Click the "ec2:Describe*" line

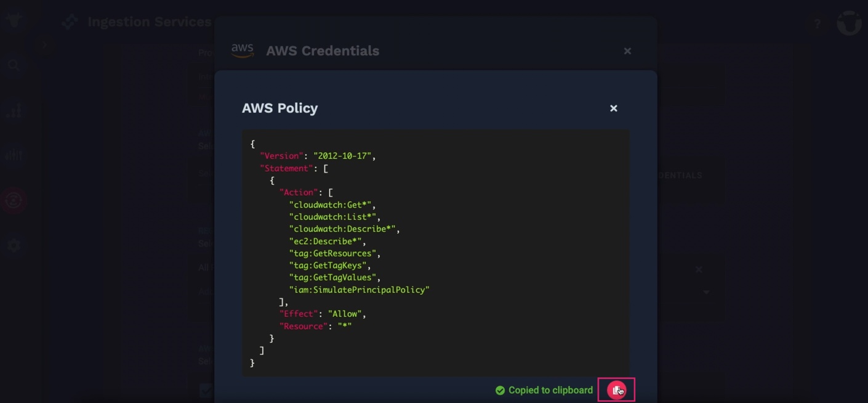pos(328,241)
